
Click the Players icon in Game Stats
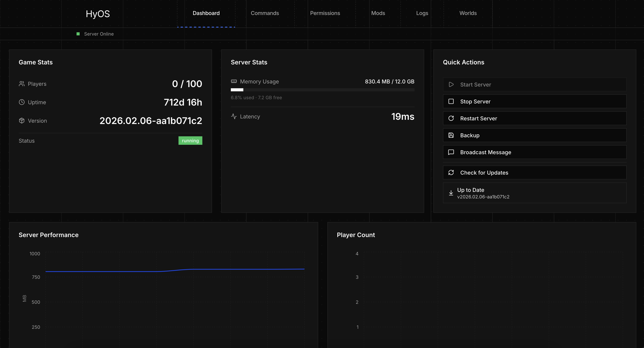coord(22,84)
